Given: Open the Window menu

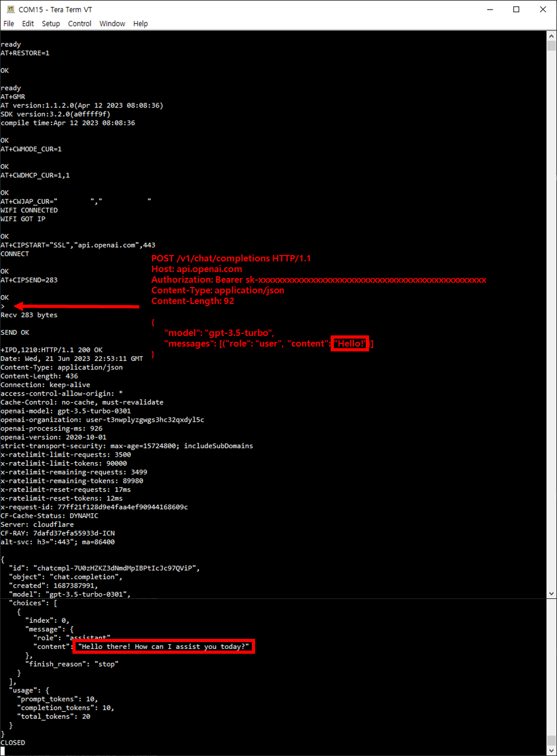Looking at the screenshot, I should 112,23.
